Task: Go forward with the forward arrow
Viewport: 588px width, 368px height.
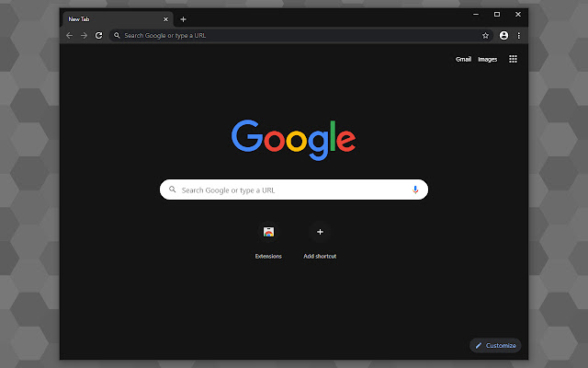Action: pyautogui.click(x=84, y=35)
